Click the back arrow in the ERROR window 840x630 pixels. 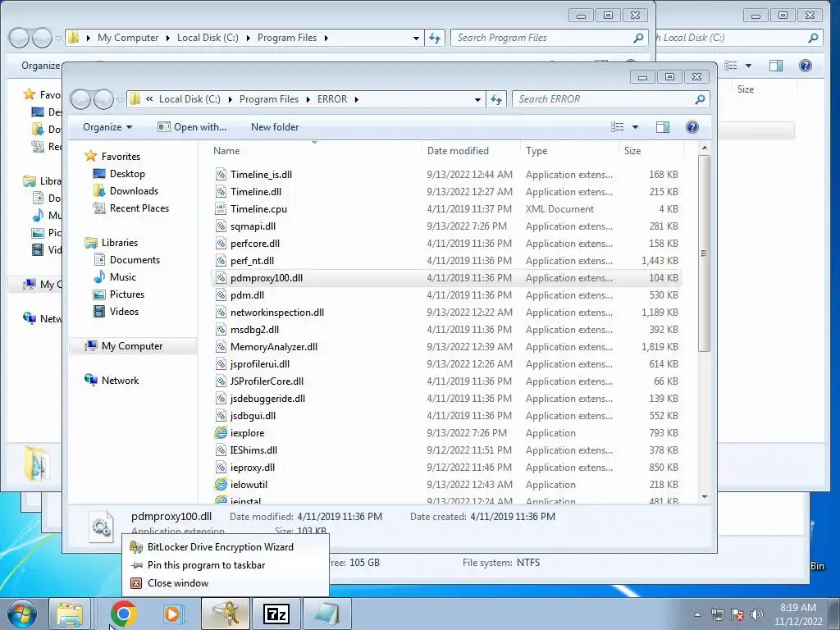click(x=80, y=99)
